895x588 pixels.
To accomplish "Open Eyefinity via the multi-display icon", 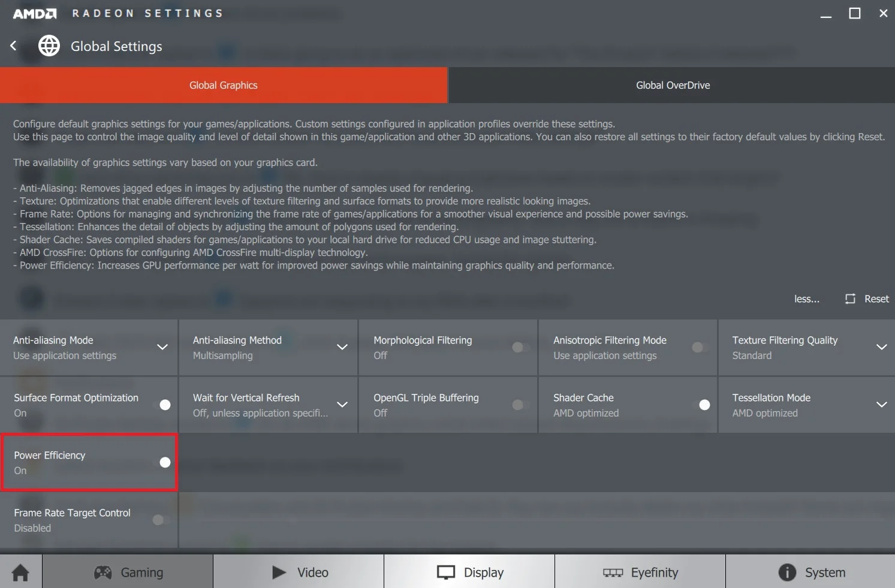I will 613,572.
